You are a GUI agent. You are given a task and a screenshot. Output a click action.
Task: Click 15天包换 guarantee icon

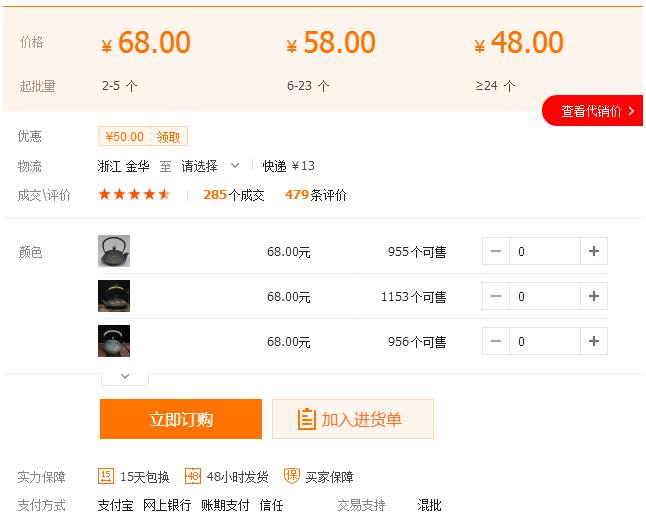point(106,476)
